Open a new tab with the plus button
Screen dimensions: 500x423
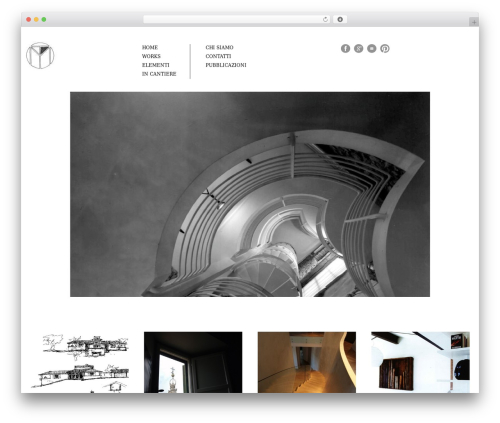[474, 22]
